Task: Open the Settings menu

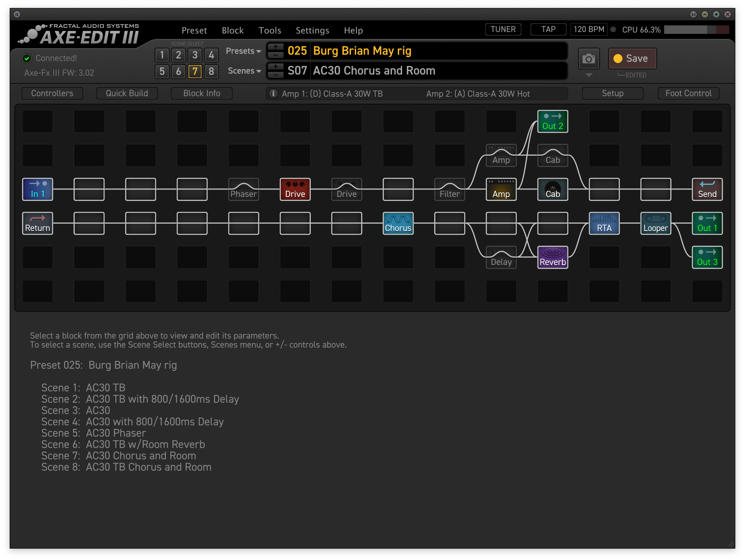Action: pos(312,30)
